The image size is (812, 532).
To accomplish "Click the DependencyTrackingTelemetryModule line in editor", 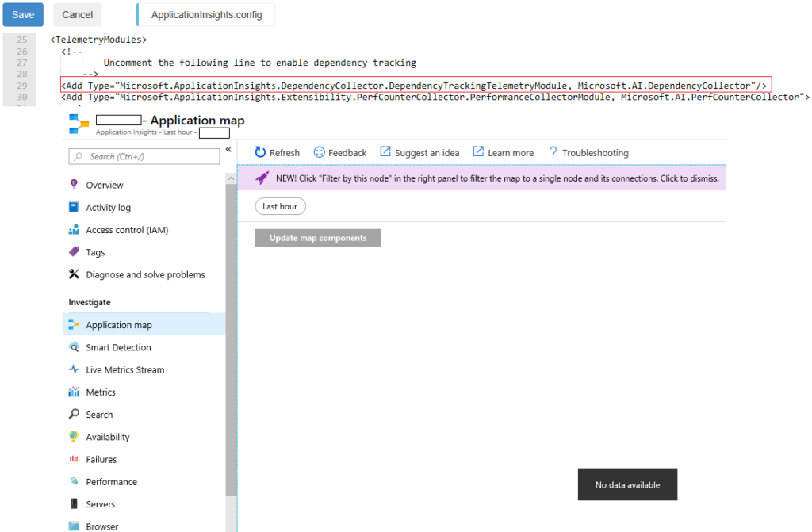I will pyautogui.click(x=414, y=86).
